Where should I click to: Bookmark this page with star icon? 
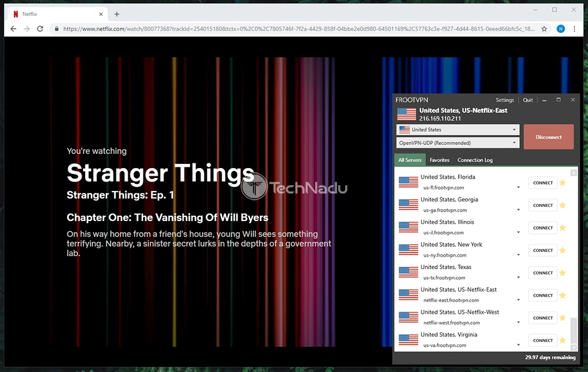click(x=544, y=28)
